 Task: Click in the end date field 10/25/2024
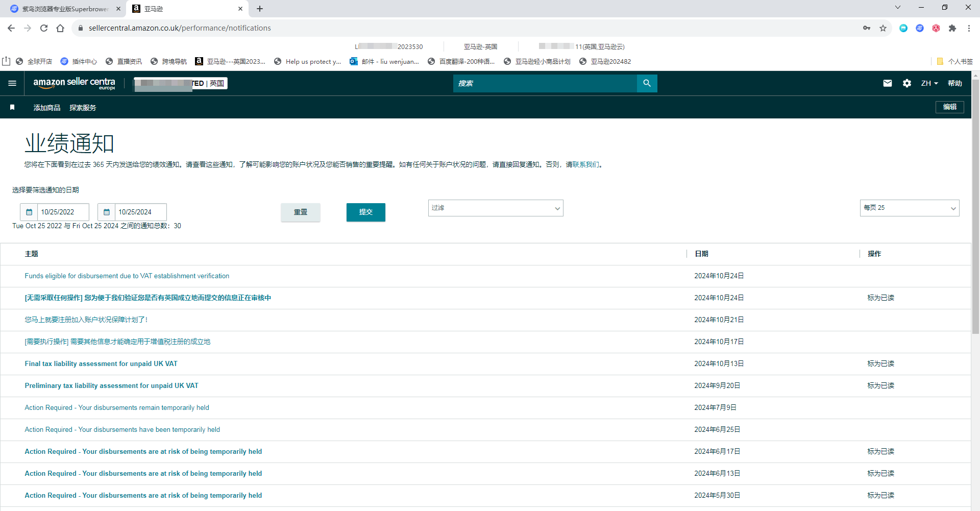click(x=140, y=212)
